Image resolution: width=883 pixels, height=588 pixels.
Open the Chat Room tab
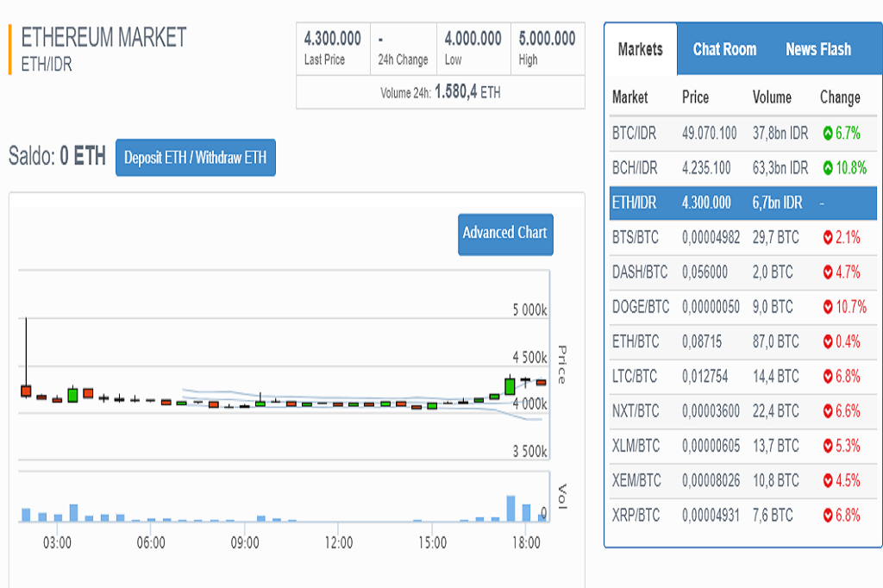(x=724, y=49)
